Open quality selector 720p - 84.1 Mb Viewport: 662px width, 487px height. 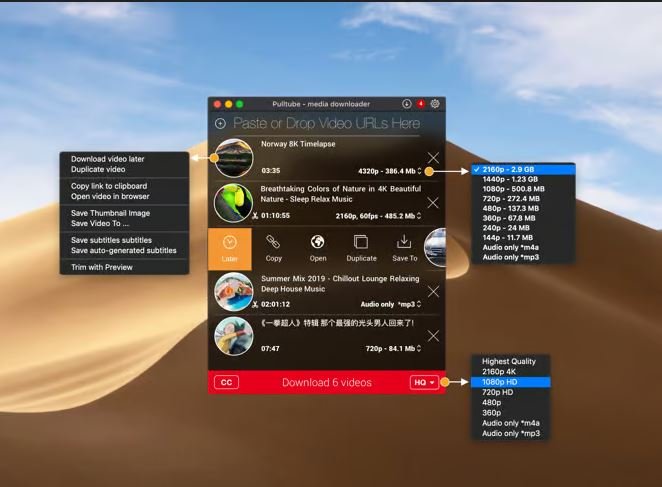pyautogui.click(x=393, y=348)
